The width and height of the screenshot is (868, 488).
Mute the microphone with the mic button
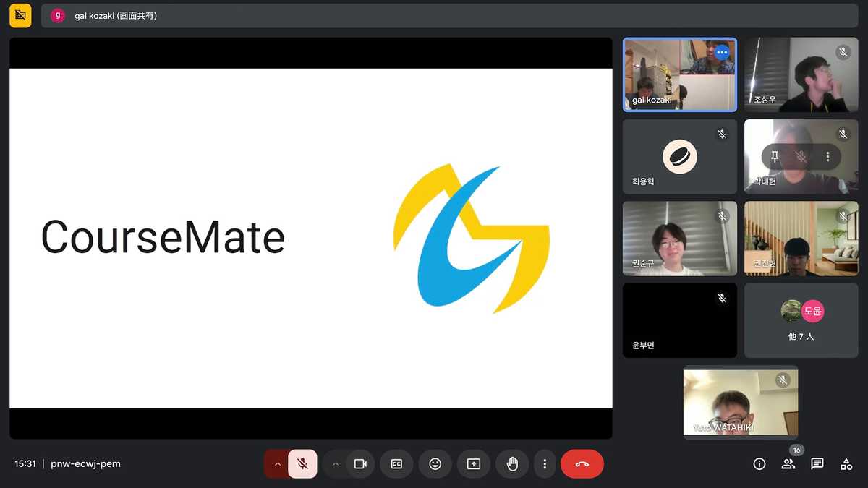click(x=302, y=464)
